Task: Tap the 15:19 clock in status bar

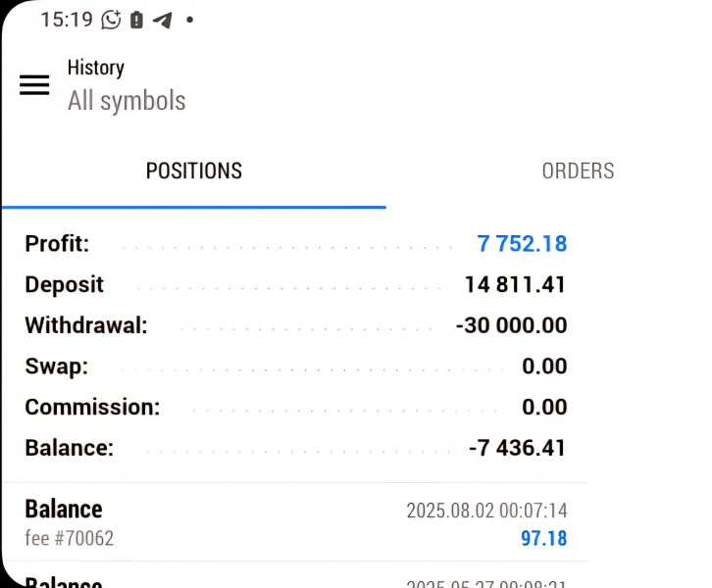Action: click(67, 20)
